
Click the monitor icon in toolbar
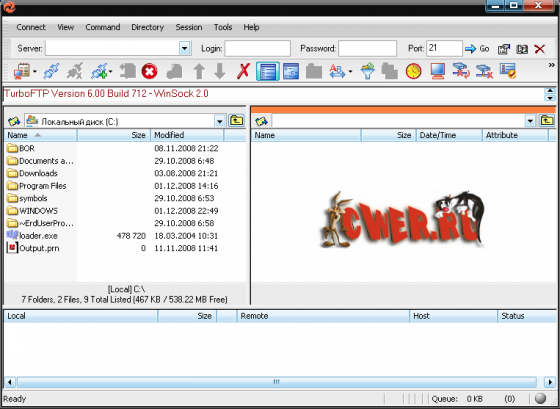click(438, 71)
